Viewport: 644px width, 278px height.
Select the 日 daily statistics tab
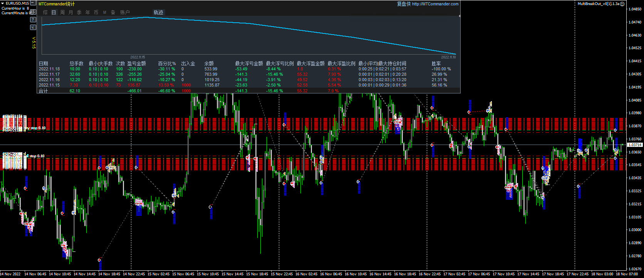tap(54, 12)
